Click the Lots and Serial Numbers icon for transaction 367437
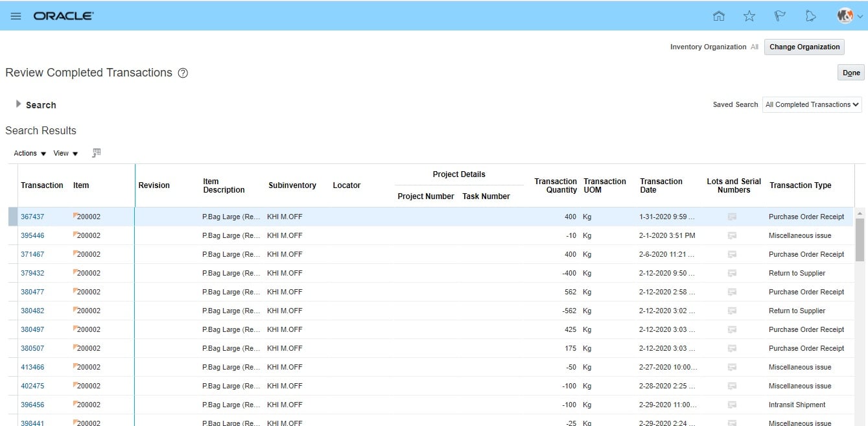Screen dimensions: 868x426 coord(732,217)
